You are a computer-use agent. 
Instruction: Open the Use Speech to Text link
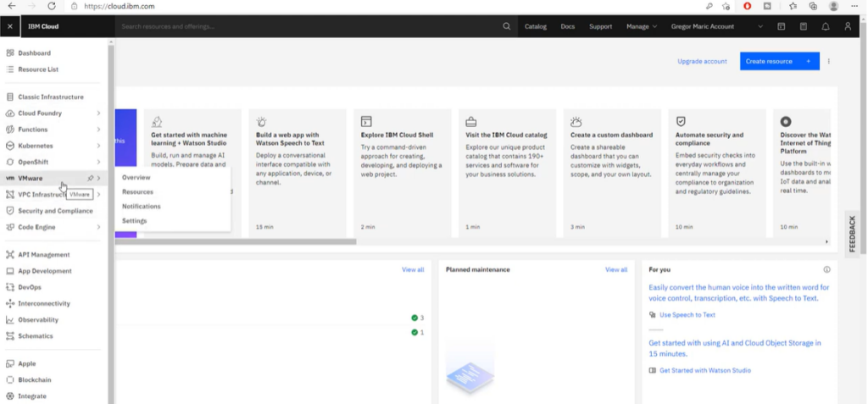pos(687,315)
